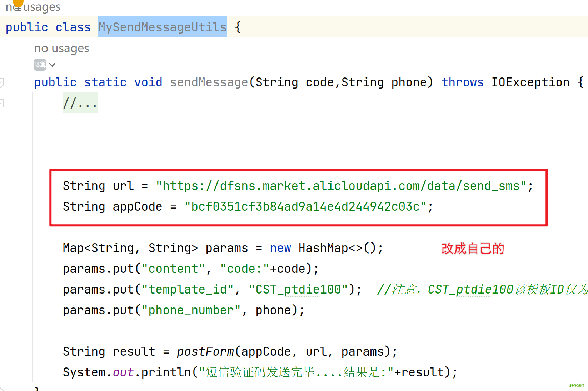The image size is (588, 391).
Task: Expand the folded comment gutter marker
Action: click(x=1, y=103)
